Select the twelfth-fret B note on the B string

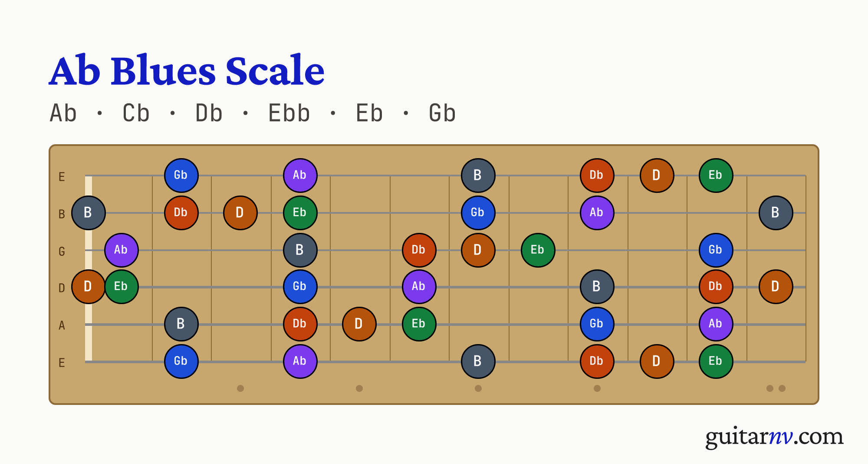(776, 212)
